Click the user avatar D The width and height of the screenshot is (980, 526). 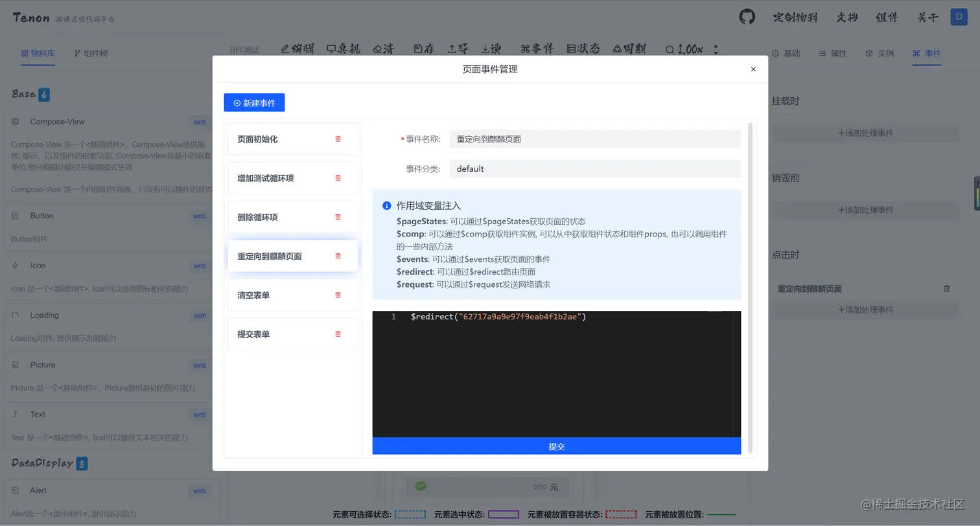click(x=959, y=17)
